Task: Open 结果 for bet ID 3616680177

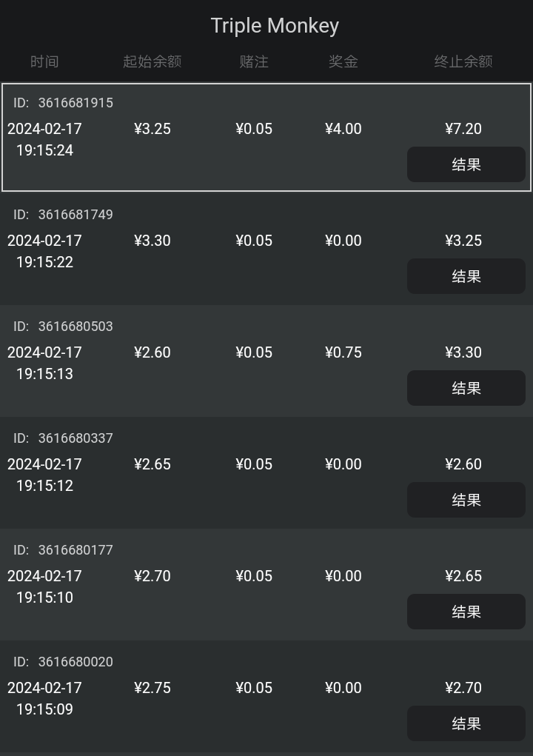Action: coord(466,612)
